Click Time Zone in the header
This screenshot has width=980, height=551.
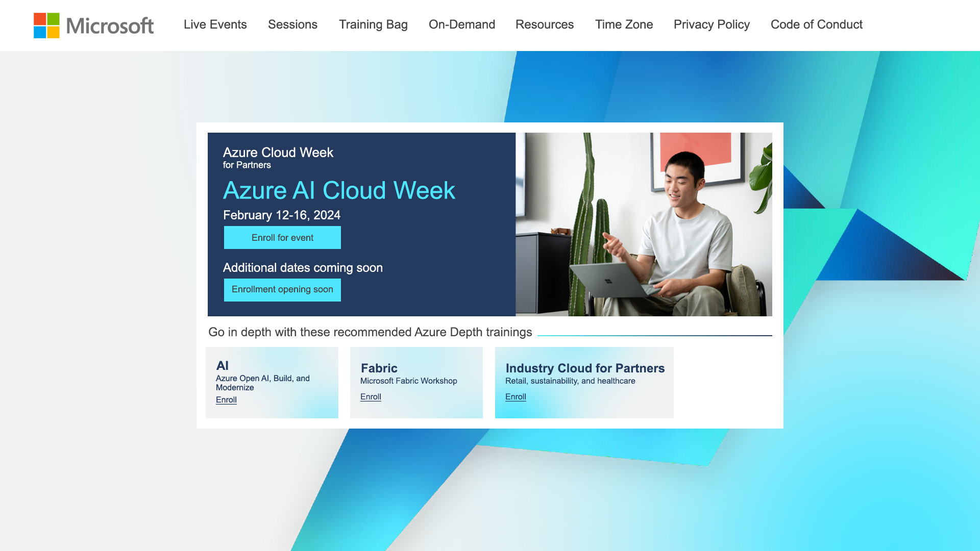(x=624, y=24)
